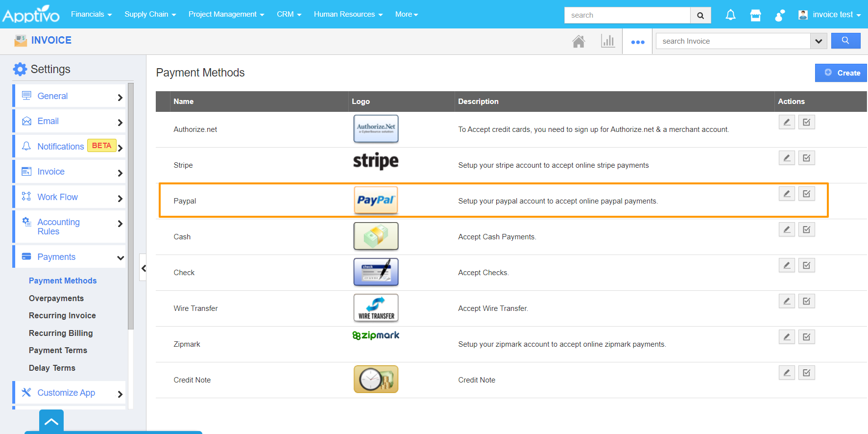Edit the Check payment method
This screenshot has height=434, width=868.
[787, 265]
